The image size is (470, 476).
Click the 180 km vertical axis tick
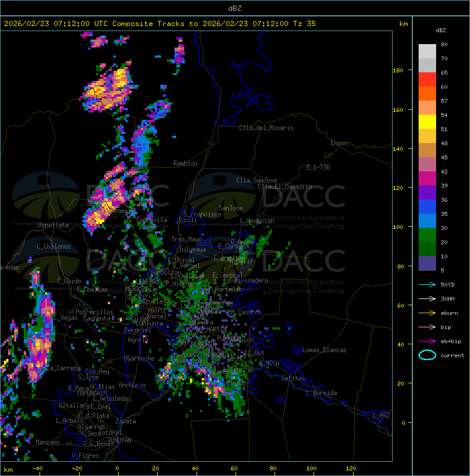tap(398, 71)
